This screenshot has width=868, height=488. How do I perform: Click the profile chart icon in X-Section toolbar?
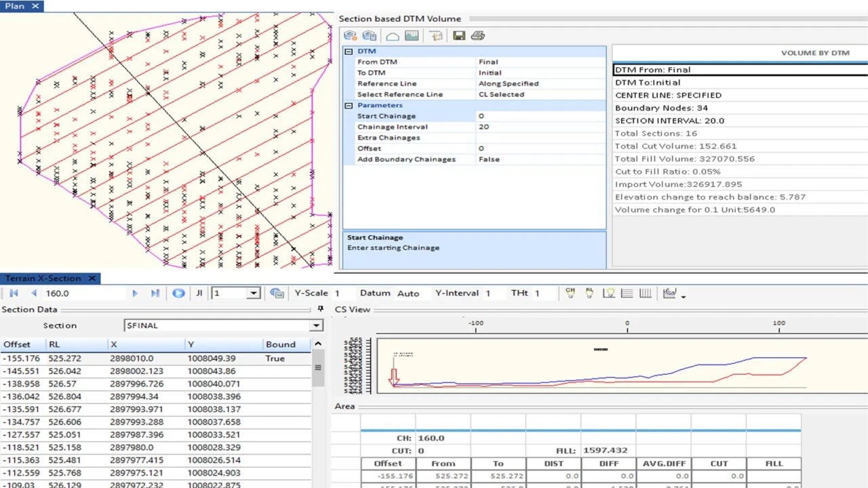[x=670, y=293]
